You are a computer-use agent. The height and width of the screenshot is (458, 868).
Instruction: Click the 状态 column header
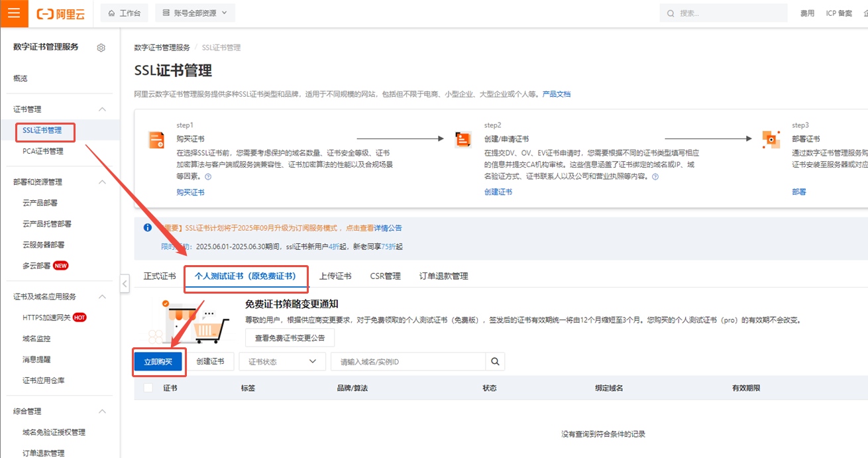click(x=490, y=388)
